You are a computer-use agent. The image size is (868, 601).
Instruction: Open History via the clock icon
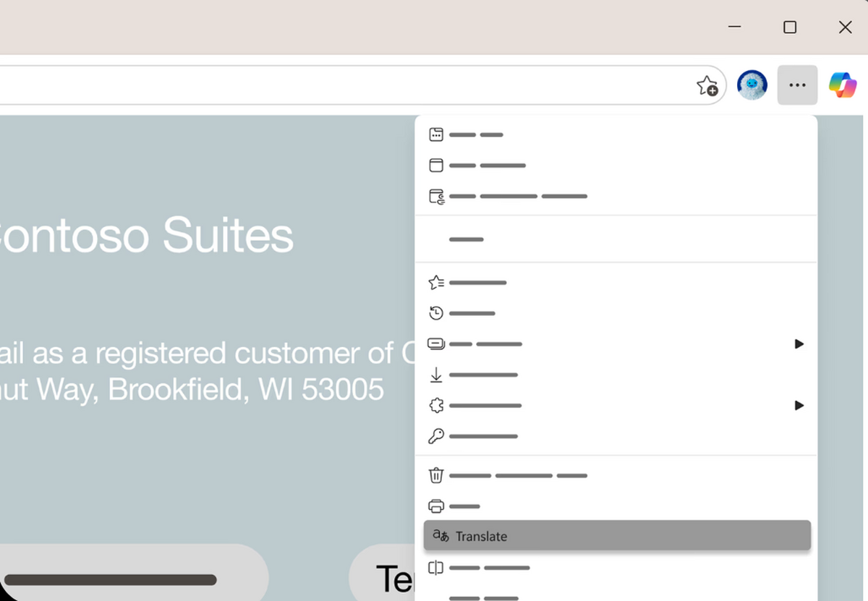coord(436,314)
